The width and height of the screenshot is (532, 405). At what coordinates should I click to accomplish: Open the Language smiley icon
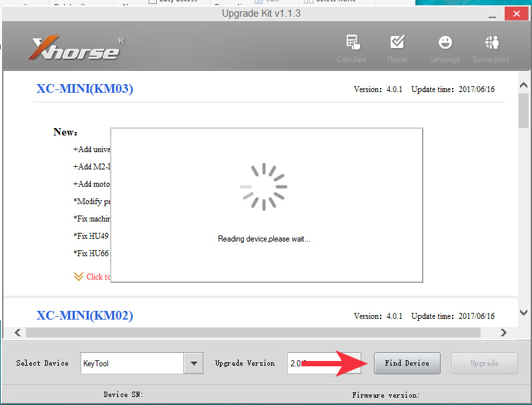[x=445, y=43]
